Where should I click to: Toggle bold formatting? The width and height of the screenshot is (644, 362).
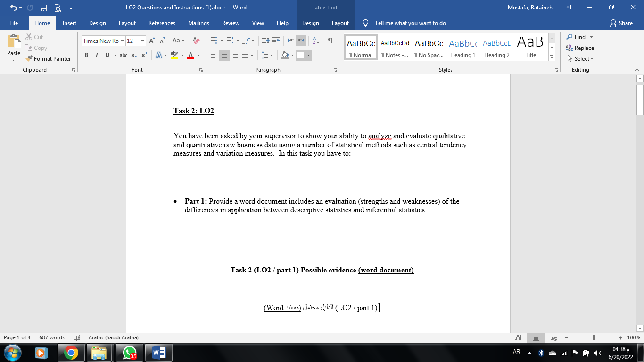(86, 55)
